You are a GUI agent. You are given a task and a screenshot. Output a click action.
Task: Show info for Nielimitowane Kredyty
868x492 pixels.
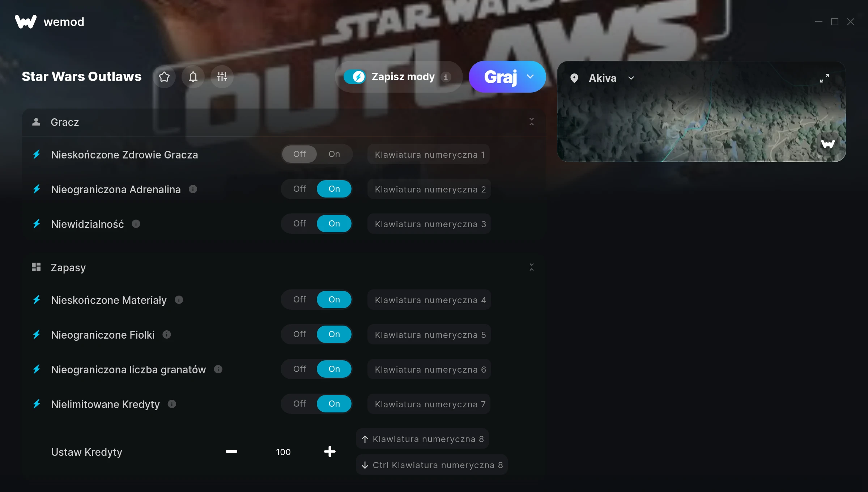pyautogui.click(x=172, y=404)
